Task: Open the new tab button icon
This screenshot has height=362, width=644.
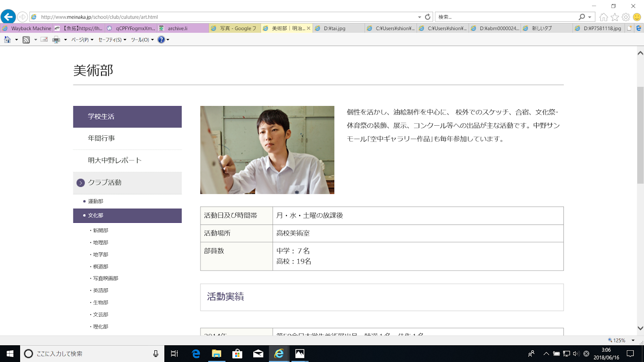Action: point(629,28)
